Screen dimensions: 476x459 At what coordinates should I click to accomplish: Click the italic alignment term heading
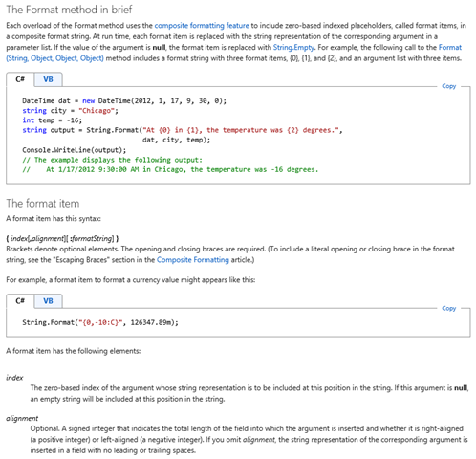point(22,418)
